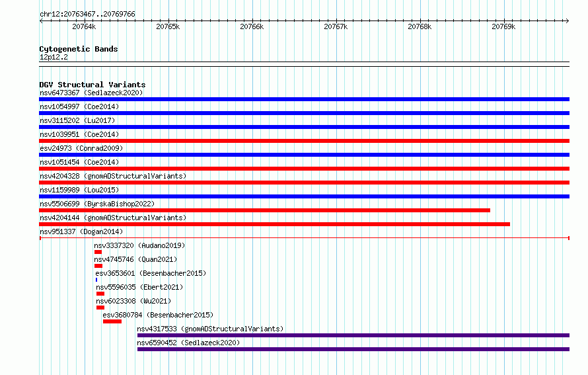Select the red bar under nsv1051454
The width and height of the screenshot is (588, 375).
pos(304,169)
